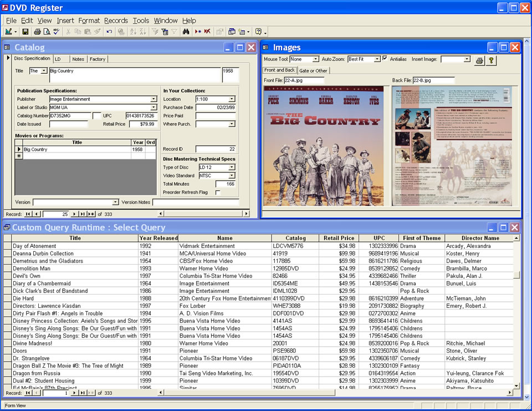Check the Preorder Refresh Flag box
This screenshot has width=532, height=411.
pos(218,192)
